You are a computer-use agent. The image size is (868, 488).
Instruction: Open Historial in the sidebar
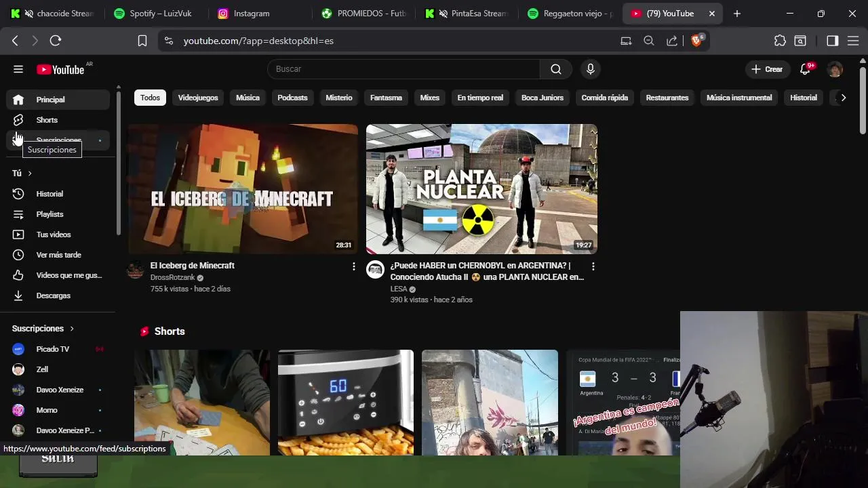[58, 194]
